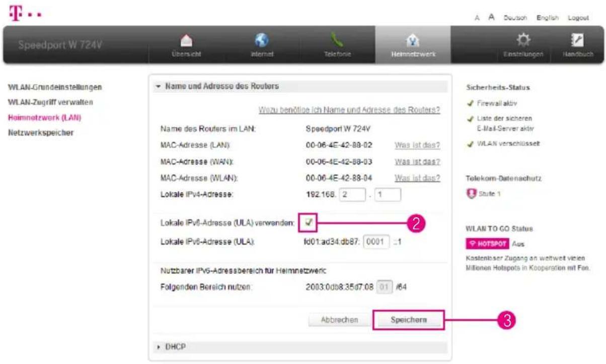
Task: Click the Abbrechen button
Action: (x=340, y=320)
